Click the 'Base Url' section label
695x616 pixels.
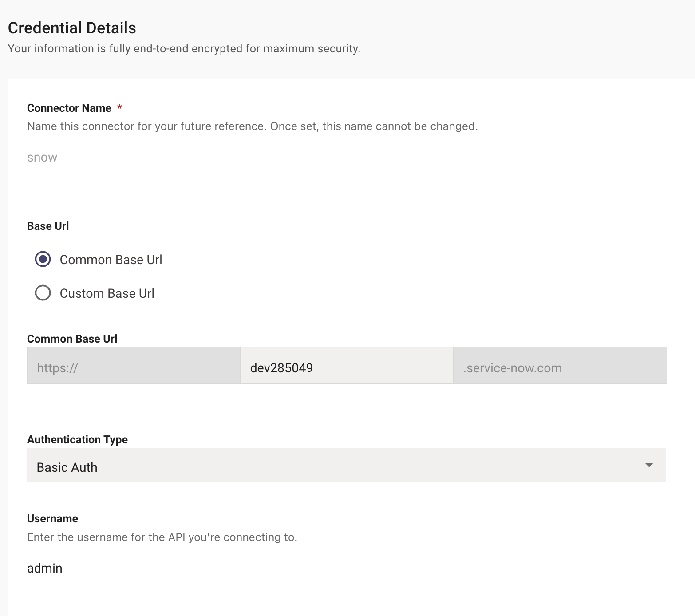coord(48,226)
